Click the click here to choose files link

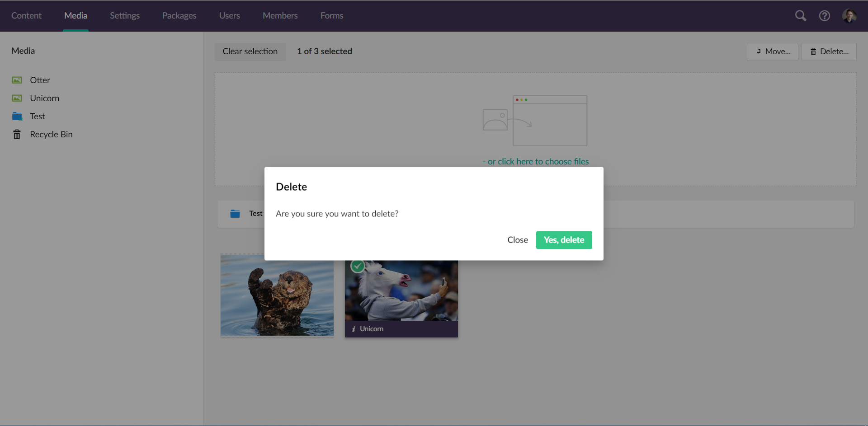click(536, 161)
